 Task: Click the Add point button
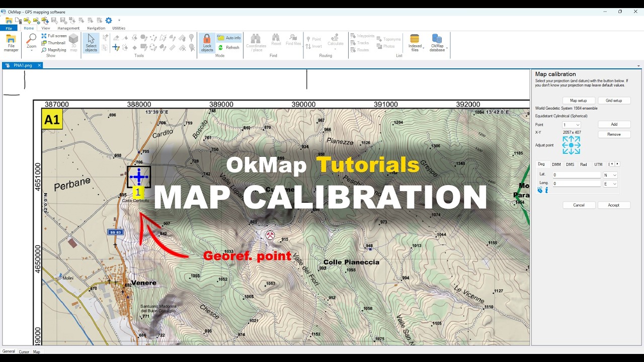click(614, 124)
